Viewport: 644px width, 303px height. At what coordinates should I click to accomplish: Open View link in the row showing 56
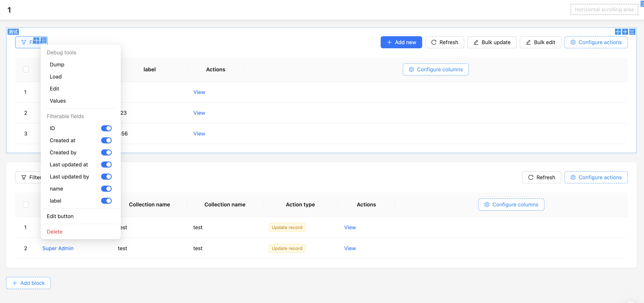199,134
